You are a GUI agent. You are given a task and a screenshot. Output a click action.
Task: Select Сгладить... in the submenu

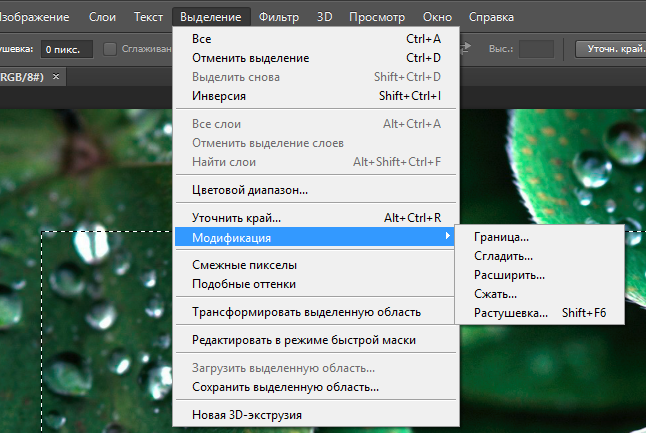click(540, 256)
